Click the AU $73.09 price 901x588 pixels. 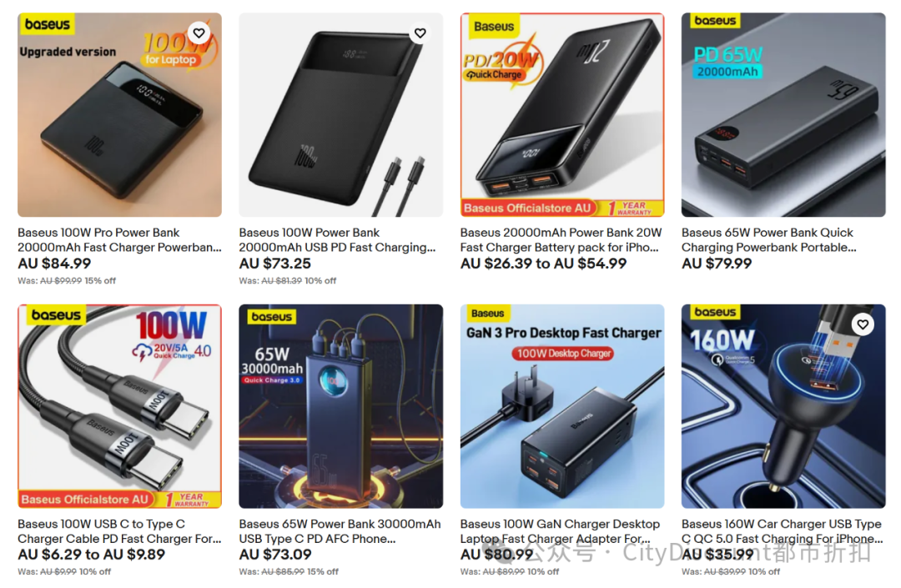tap(275, 555)
